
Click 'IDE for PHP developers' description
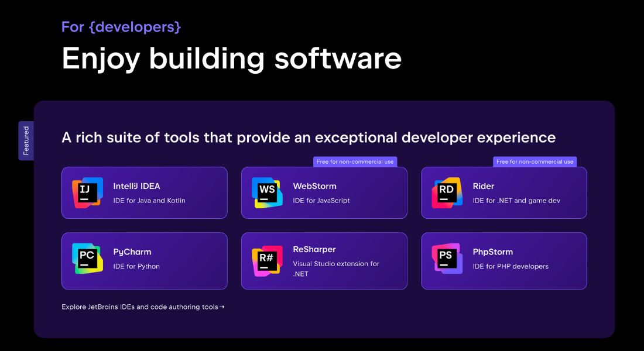pyautogui.click(x=511, y=266)
